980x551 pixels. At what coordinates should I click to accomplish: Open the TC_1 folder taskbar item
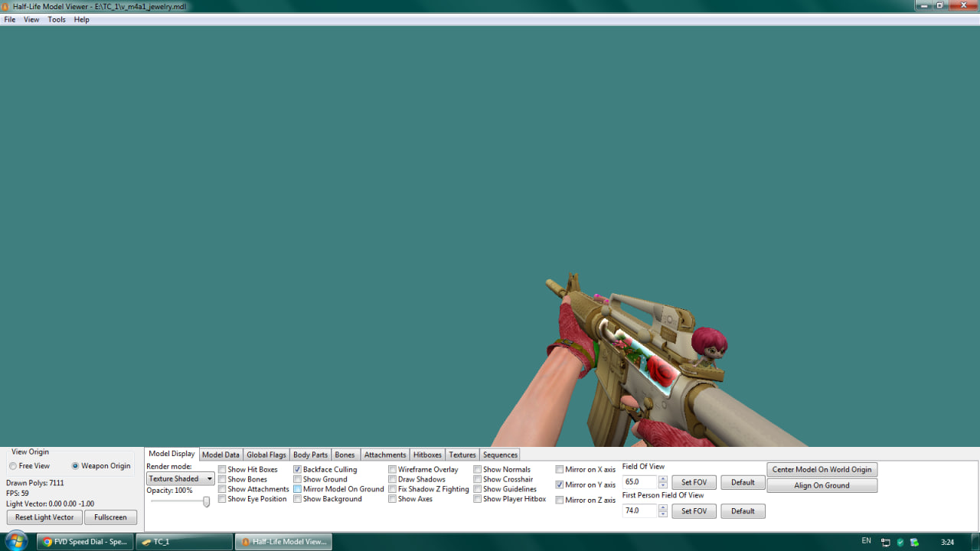point(184,542)
